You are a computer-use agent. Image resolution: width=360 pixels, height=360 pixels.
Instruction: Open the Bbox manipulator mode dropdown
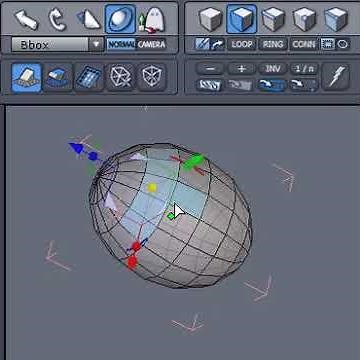pyautogui.click(x=58, y=44)
